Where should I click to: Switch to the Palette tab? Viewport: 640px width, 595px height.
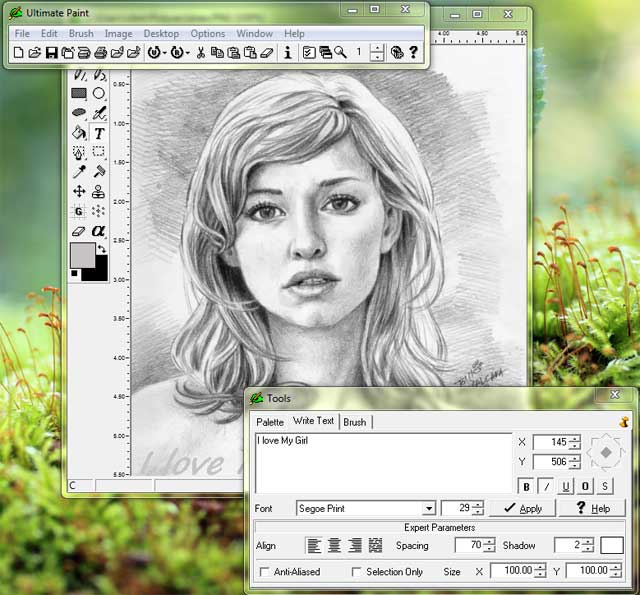point(270,422)
